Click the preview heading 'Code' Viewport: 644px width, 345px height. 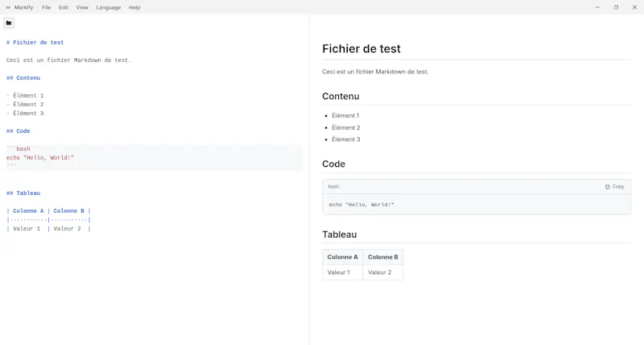tap(333, 164)
